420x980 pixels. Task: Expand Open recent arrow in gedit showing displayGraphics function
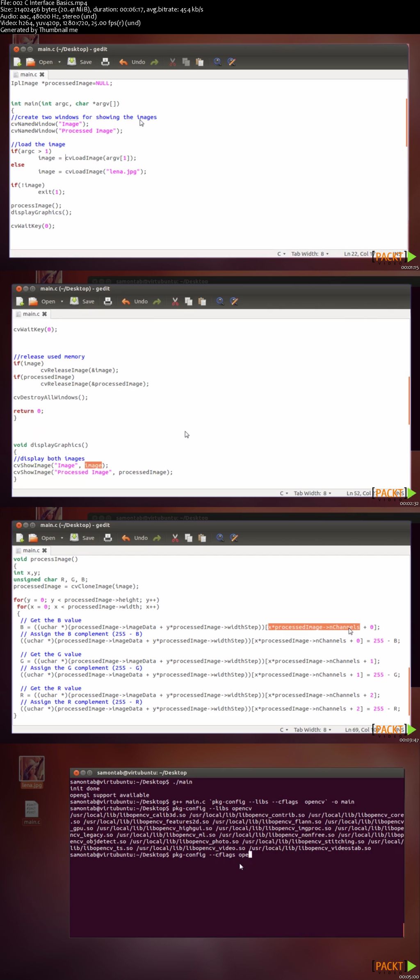[62, 301]
